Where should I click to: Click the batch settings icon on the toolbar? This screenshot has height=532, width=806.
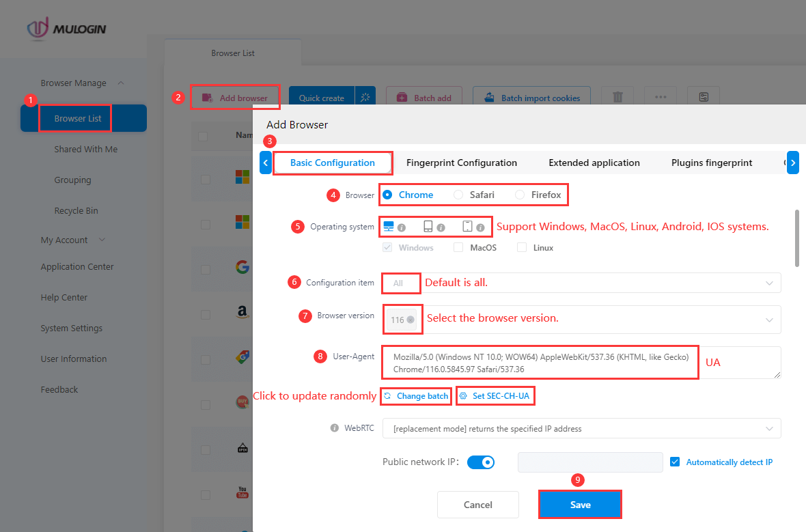coord(703,97)
